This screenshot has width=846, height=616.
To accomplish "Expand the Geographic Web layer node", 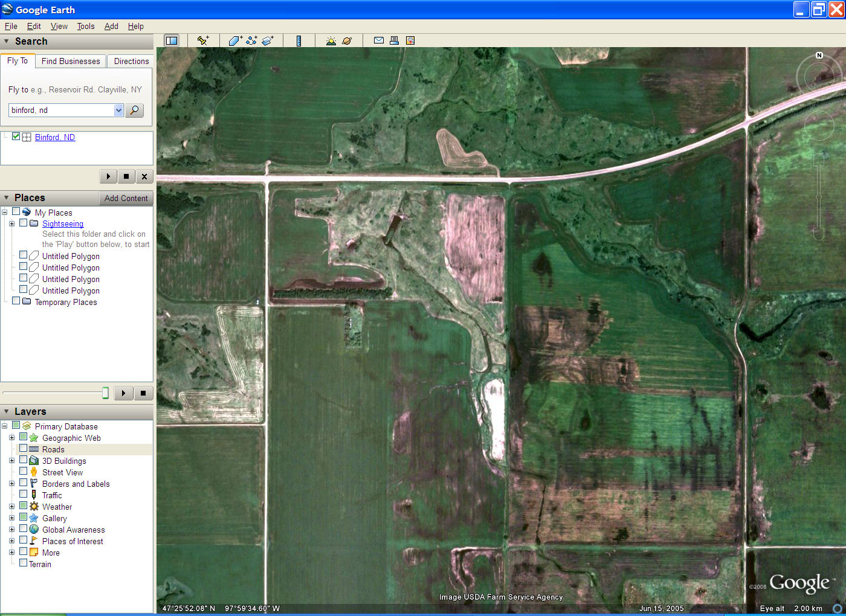I will [11, 438].
